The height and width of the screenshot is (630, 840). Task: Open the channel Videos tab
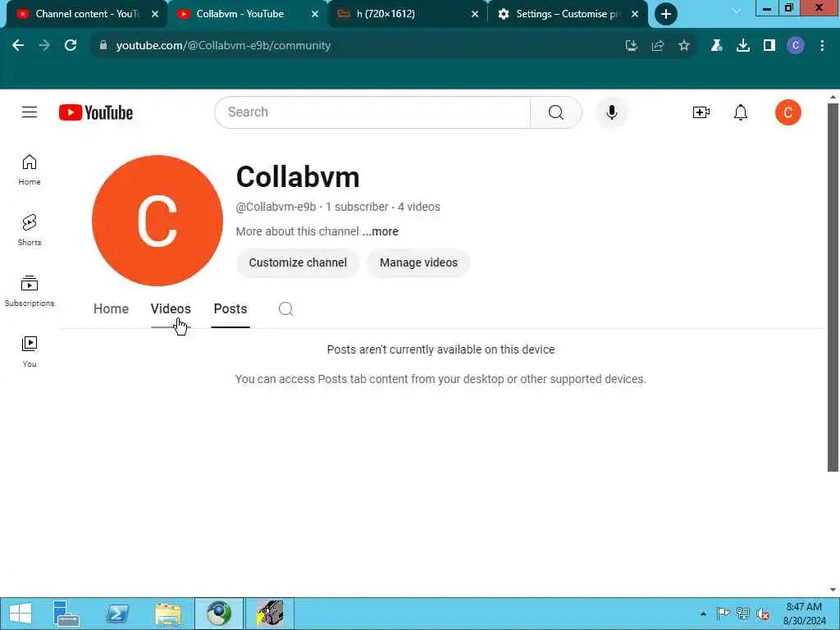[171, 308]
